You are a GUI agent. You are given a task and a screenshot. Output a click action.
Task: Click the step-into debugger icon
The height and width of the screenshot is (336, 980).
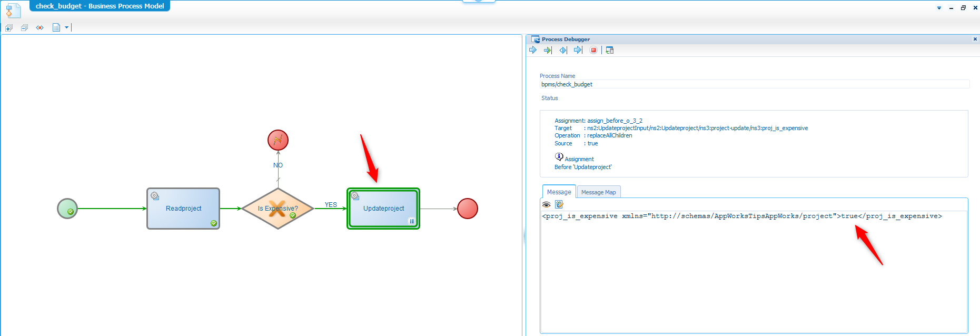coord(563,50)
